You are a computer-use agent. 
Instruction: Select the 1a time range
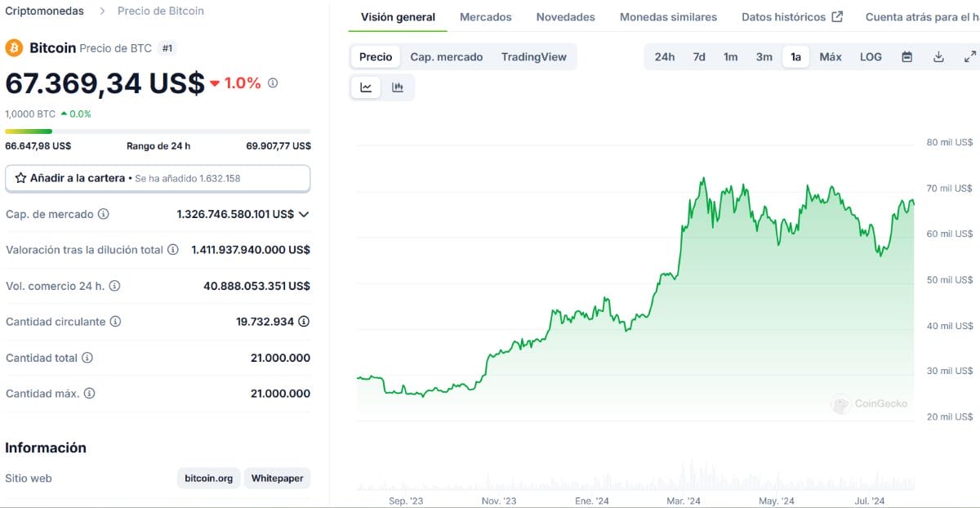coord(795,56)
